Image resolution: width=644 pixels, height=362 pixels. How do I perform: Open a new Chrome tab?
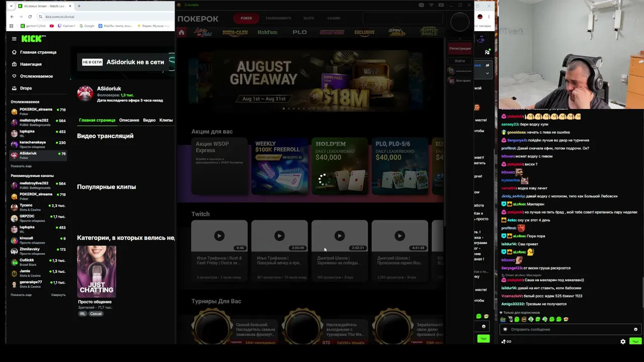click(79, 6)
